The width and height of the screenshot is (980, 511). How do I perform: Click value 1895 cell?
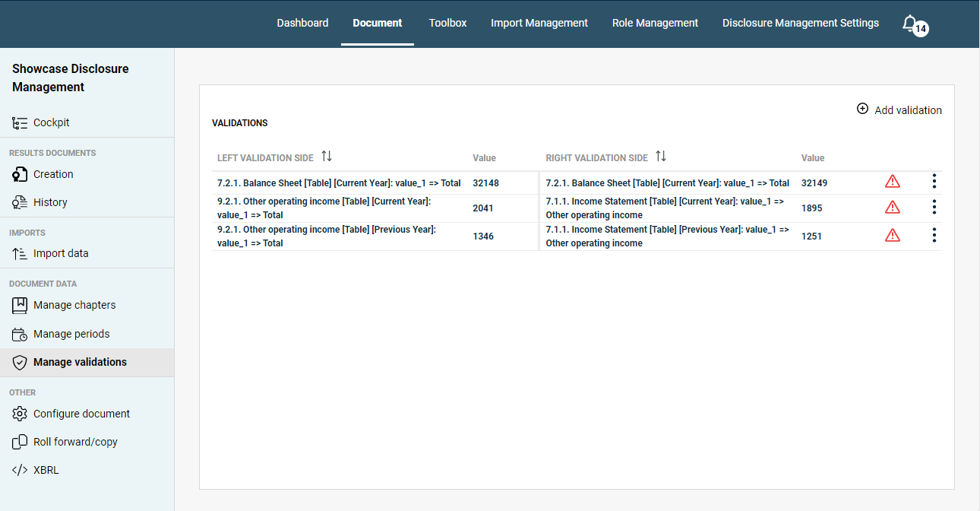[x=811, y=208]
